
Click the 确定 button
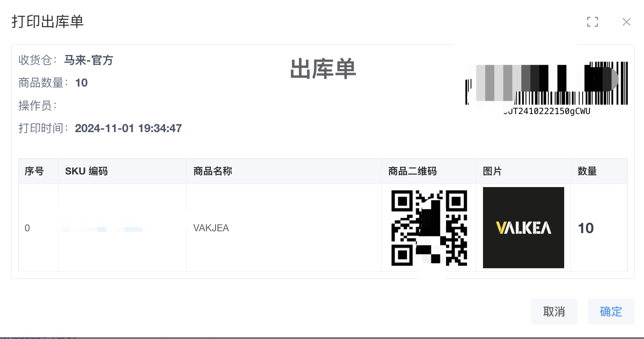pos(611,312)
